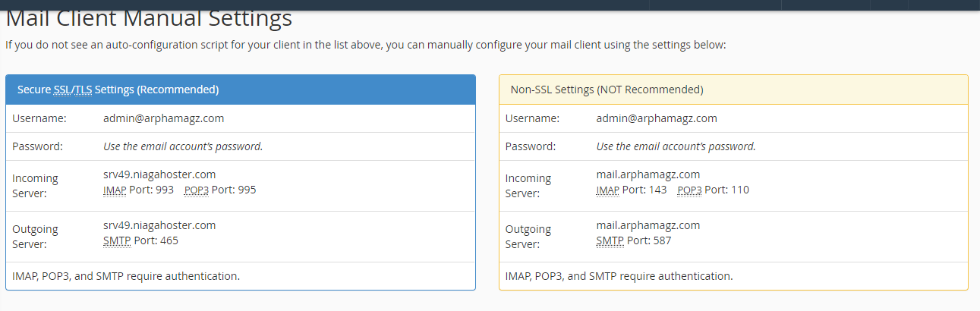The image size is (980, 311).
Task: Click the TLS abbreviation in the secure header
Action: tap(83, 90)
